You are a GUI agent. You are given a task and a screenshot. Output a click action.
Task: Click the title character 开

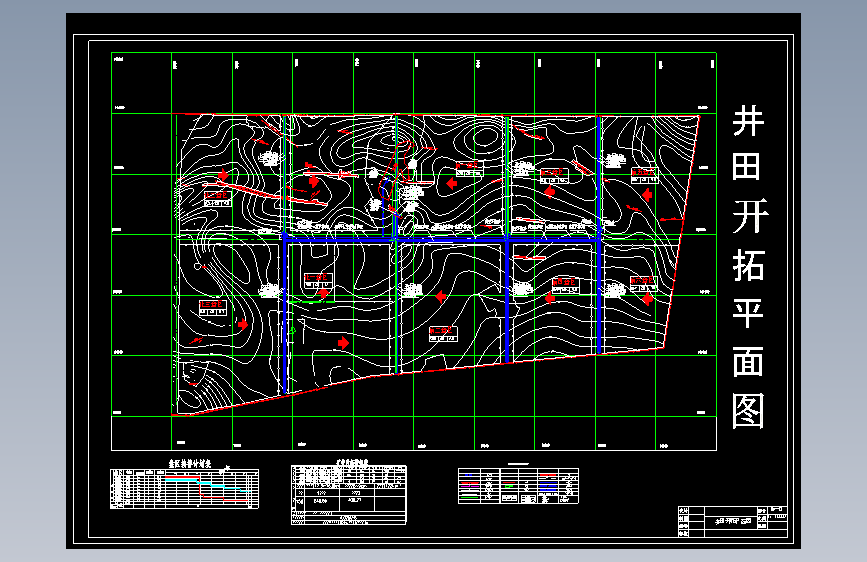(x=749, y=216)
